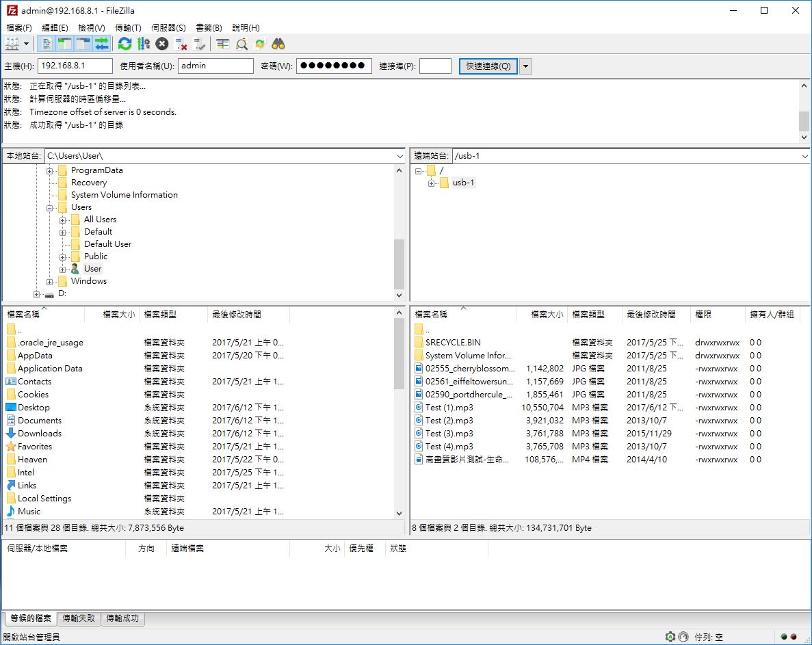Toggle message log display icon
This screenshot has height=645, width=812.
pyautogui.click(x=46, y=44)
